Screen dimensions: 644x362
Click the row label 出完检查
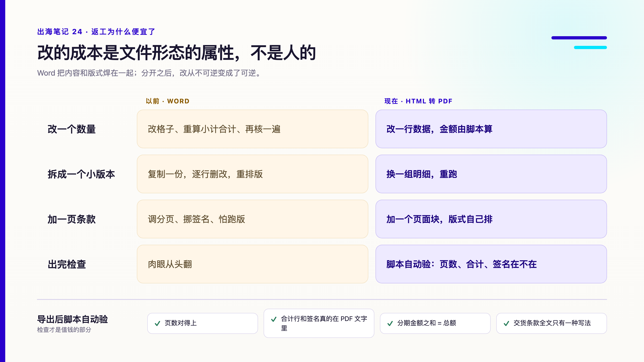[67, 264]
